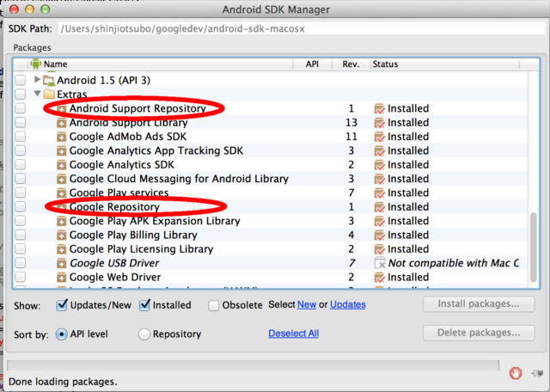Image resolution: width=550 pixels, height=392 pixels.
Task: Click the Google Web Driver package icon
Action: [x=61, y=278]
